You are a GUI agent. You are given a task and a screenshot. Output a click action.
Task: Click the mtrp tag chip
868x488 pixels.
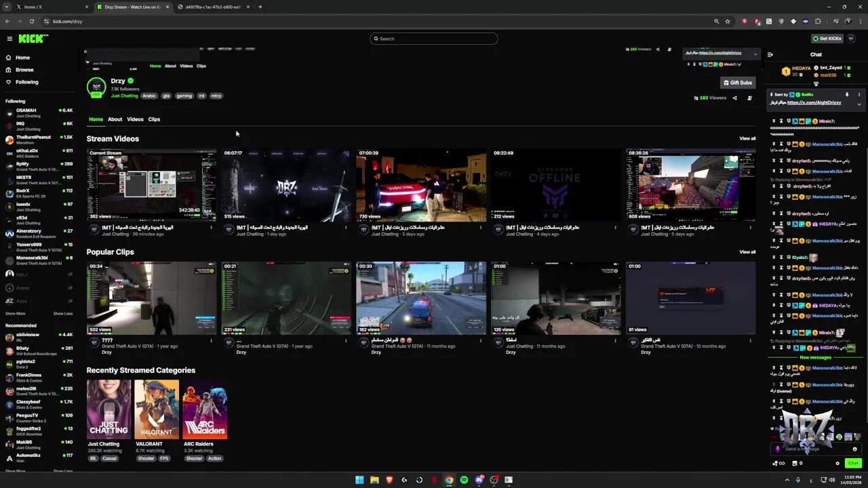tap(216, 96)
